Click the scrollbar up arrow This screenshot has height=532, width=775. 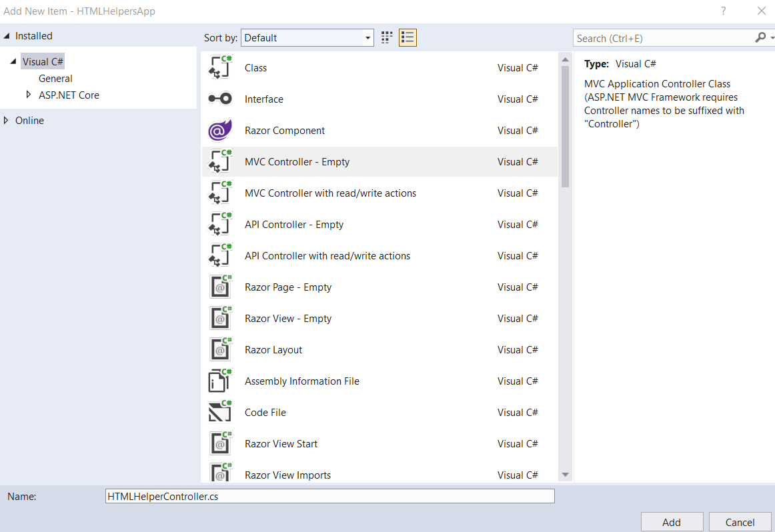tap(566, 60)
